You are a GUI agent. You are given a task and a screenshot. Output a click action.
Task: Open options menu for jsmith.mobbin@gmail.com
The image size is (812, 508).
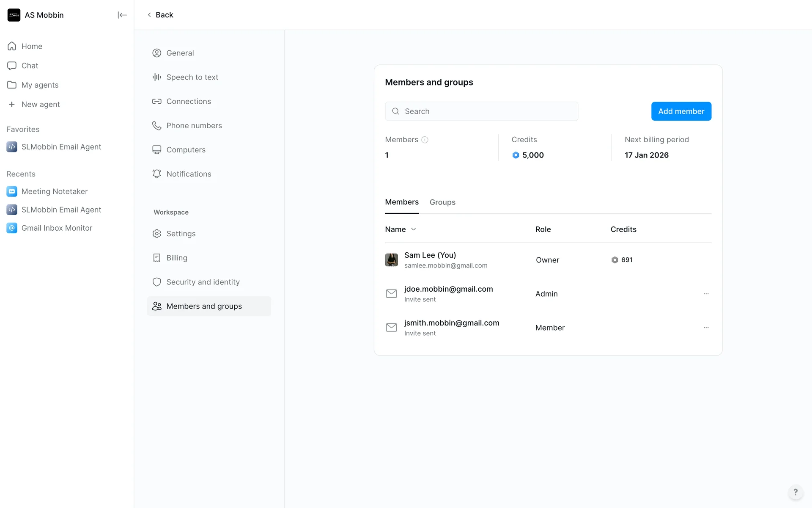[x=706, y=328]
